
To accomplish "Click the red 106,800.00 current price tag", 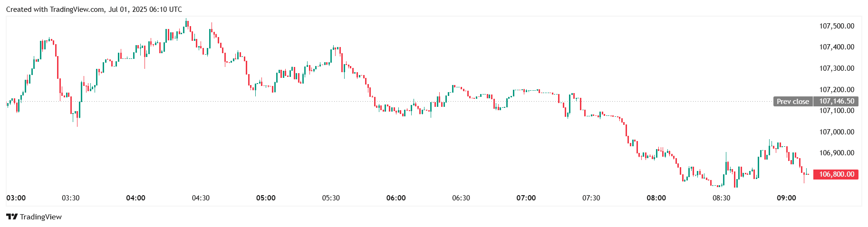I will [836, 174].
